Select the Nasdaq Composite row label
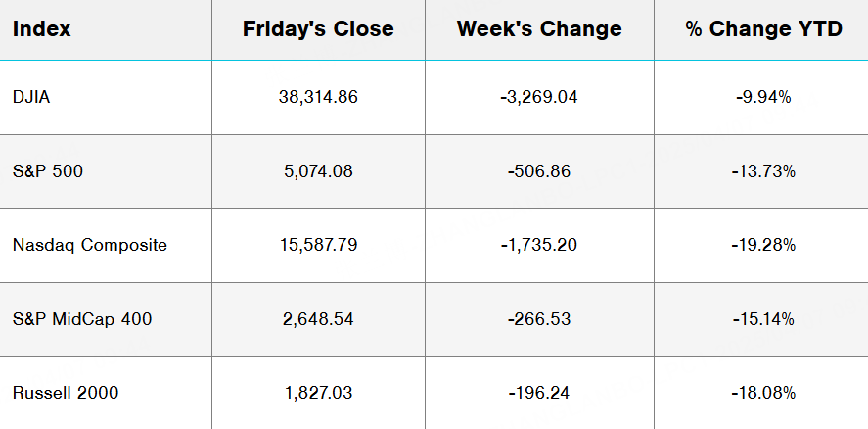Viewport: 868px width, 429px height. click(x=90, y=245)
